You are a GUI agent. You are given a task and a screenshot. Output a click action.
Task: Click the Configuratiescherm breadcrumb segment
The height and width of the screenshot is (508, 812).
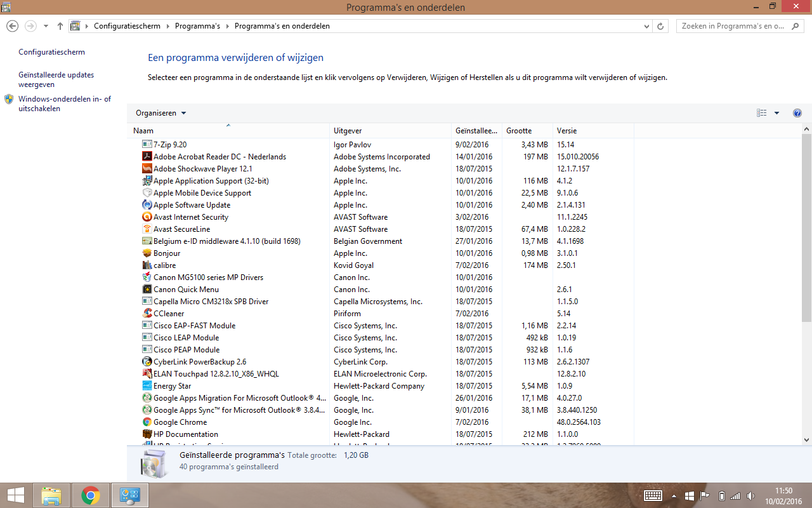pos(128,26)
